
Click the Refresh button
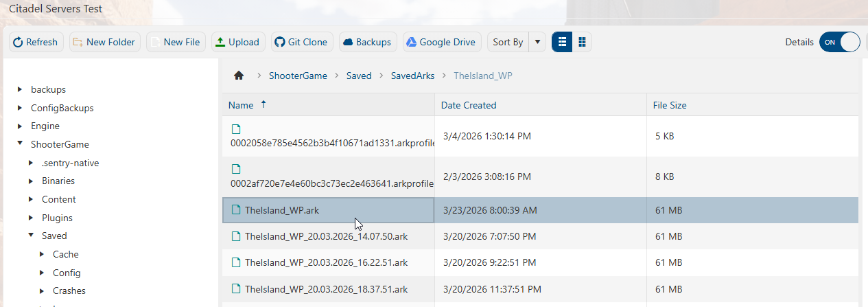click(x=36, y=43)
